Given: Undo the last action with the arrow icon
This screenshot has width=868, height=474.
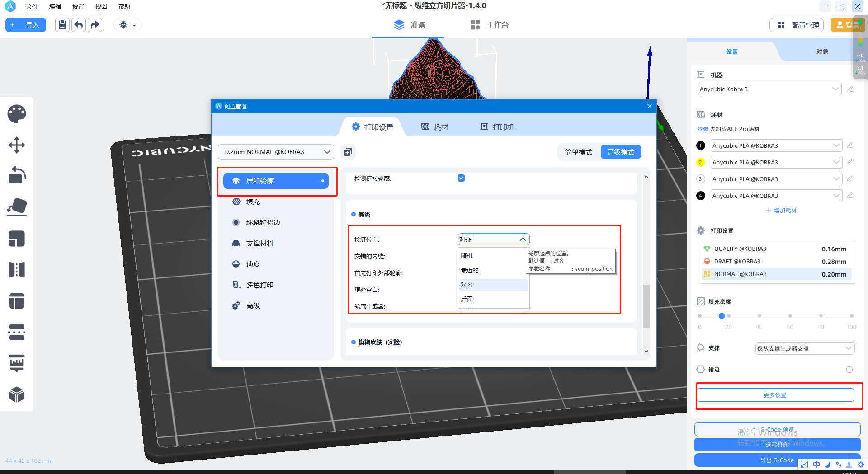Looking at the screenshot, I should 79,25.
